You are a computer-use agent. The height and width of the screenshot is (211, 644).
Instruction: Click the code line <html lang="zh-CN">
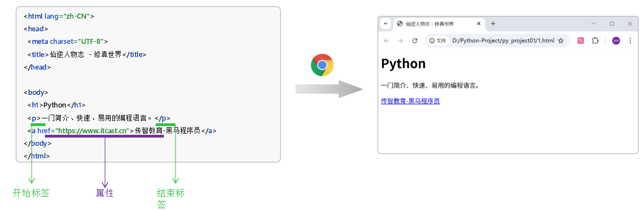click(59, 16)
